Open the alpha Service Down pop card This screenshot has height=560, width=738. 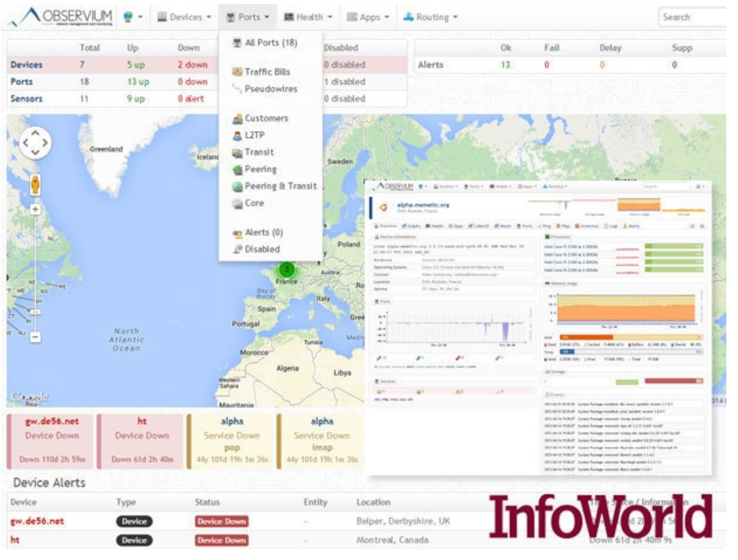click(x=229, y=441)
